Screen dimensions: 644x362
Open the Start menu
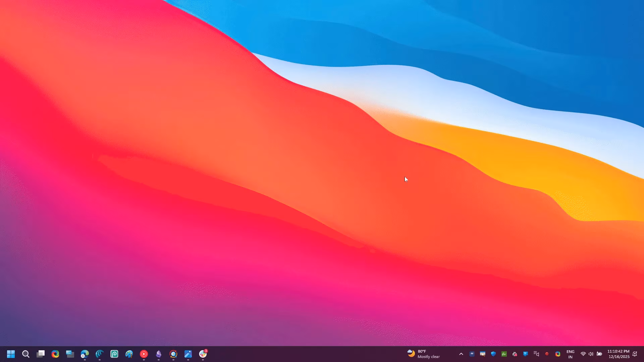pyautogui.click(x=11, y=354)
